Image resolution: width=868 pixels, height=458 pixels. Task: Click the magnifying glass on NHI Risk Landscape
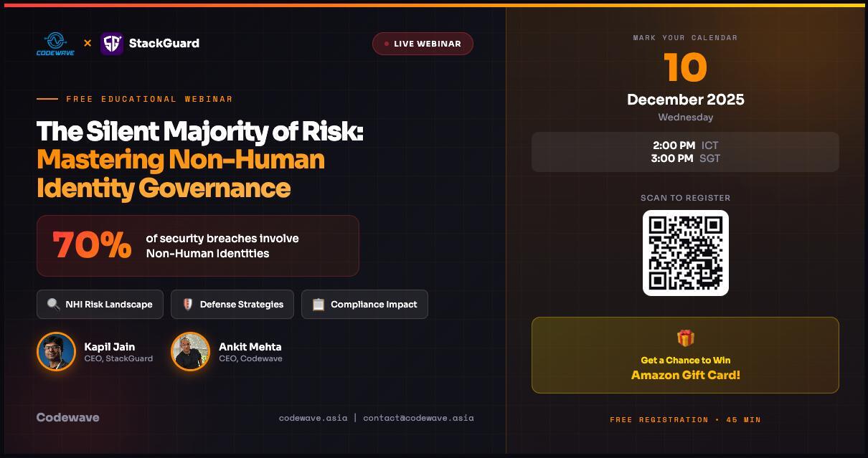click(x=52, y=304)
